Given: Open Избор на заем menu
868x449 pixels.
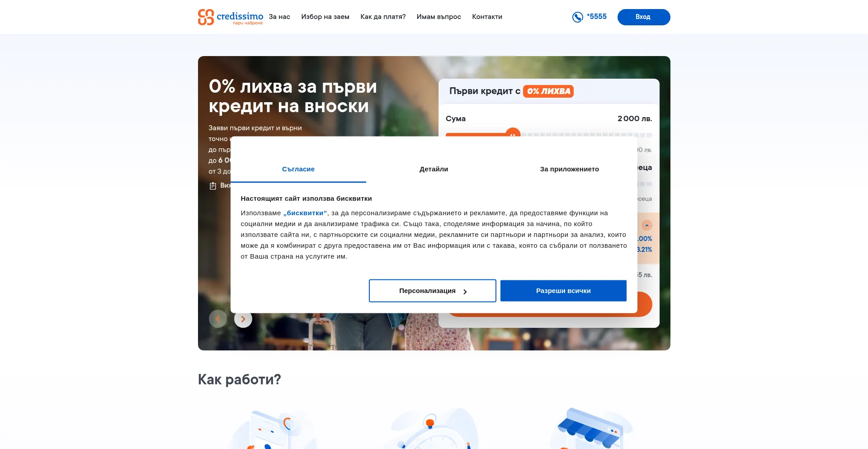Looking at the screenshot, I should point(325,17).
